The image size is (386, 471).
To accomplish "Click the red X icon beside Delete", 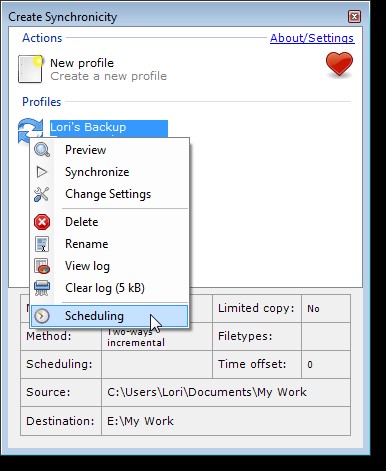I will (x=42, y=222).
